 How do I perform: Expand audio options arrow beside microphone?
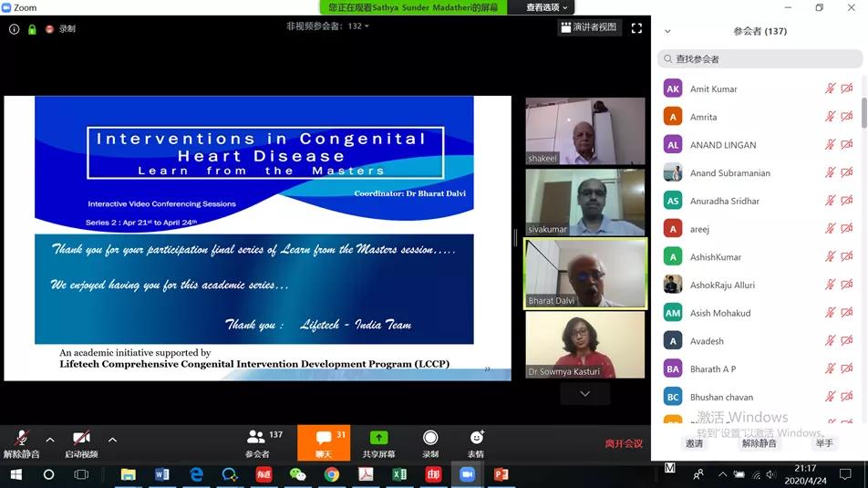(x=50, y=439)
